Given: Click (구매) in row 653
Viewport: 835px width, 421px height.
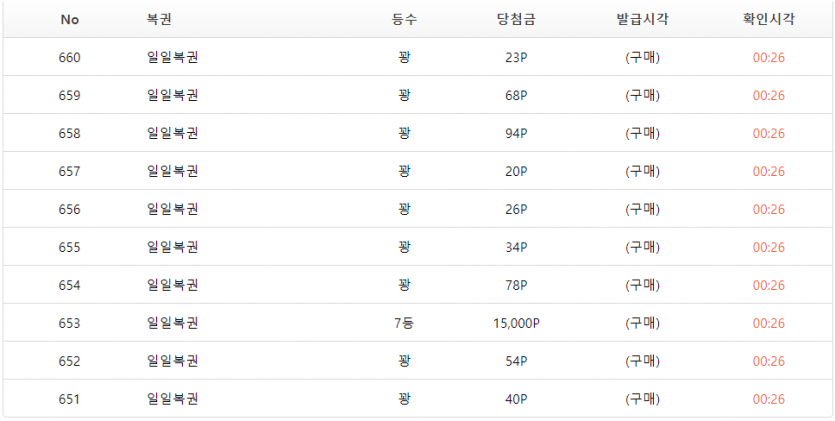Looking at the screenshot, I should pos(642,324).
